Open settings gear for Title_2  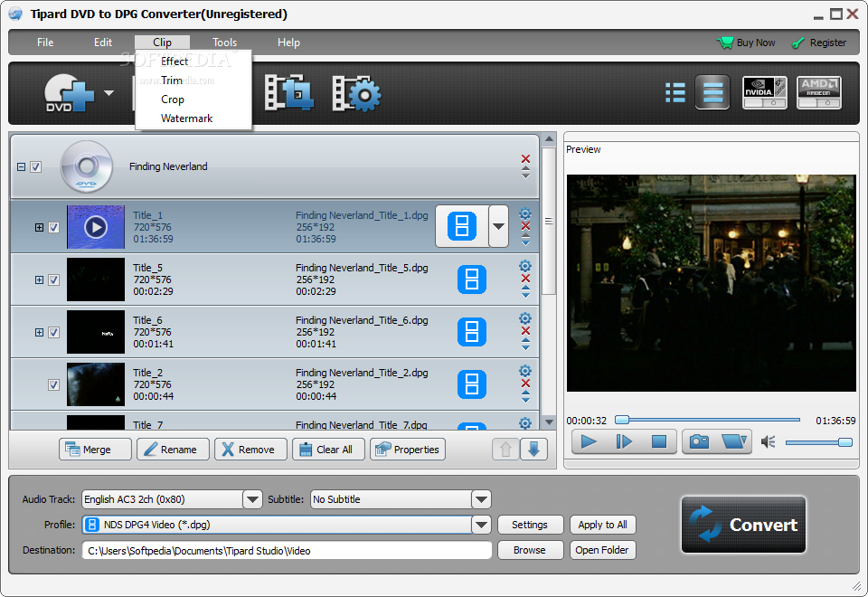click(525, 371)
